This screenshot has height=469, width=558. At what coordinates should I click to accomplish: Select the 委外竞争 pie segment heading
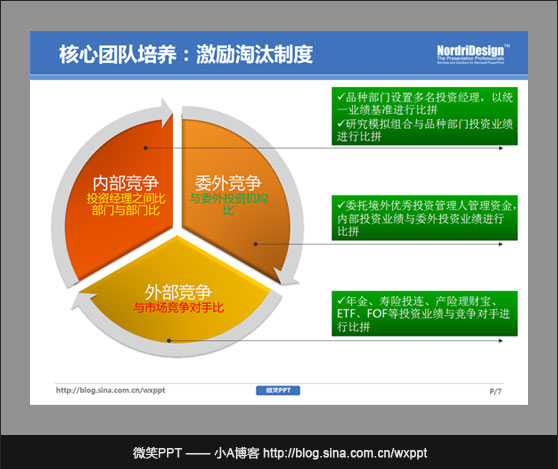[228, 183]
